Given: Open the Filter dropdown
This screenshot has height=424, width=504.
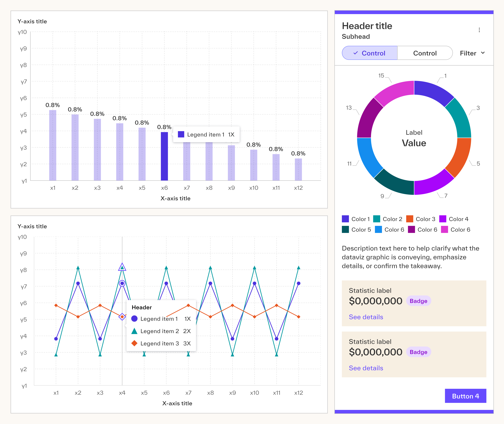Looking at the screenshot, I should [x=472, y=53].
